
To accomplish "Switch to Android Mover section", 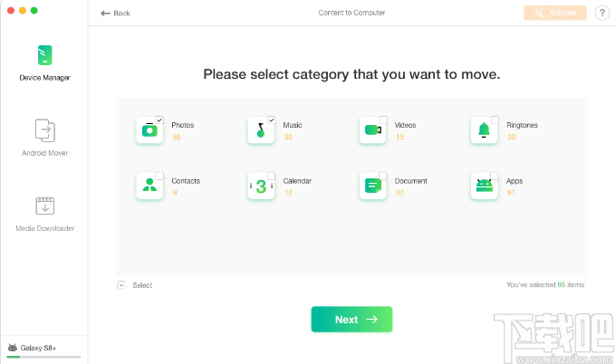I will 44,138.
